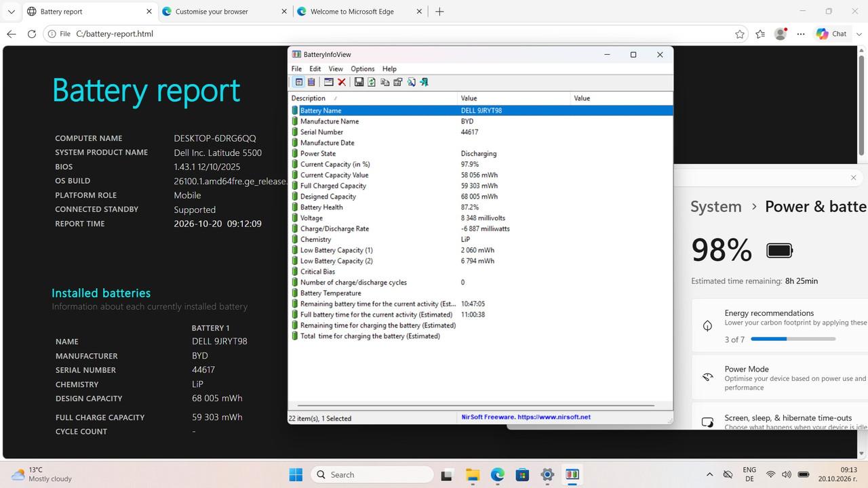Open the Windows Start menu
868x488 pixels.
[x=296, y=474]
